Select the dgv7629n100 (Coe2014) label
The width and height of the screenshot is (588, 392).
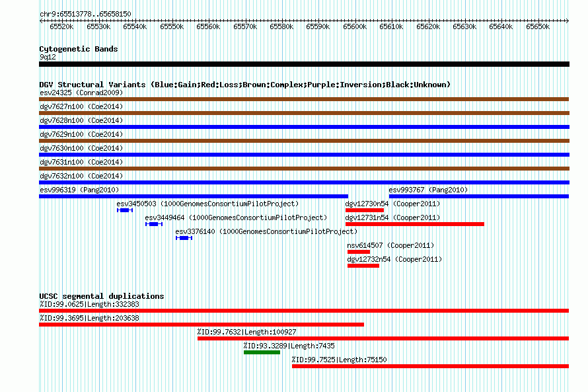(81, 134)
